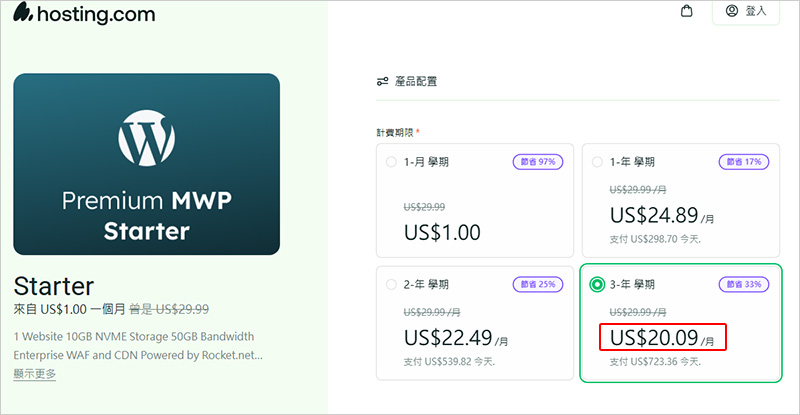The width and height of the screenshot is (800, 415).
Task: Expand description with 顯示更多 link
Action: coord(35,374)
